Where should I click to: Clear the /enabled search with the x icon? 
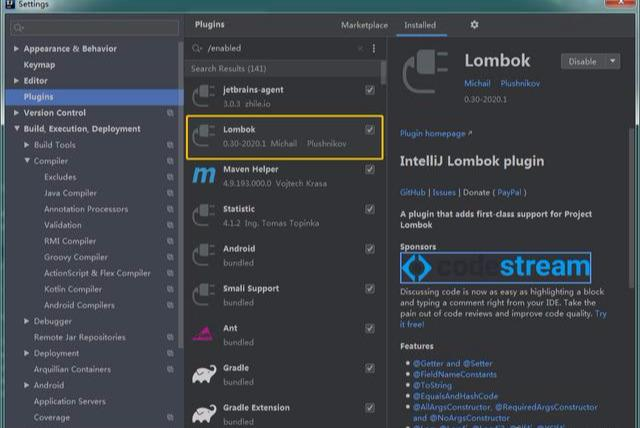coord(360,48)
